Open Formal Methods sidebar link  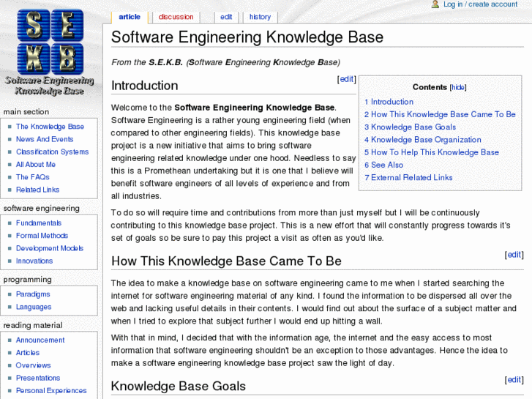(42, 236)
